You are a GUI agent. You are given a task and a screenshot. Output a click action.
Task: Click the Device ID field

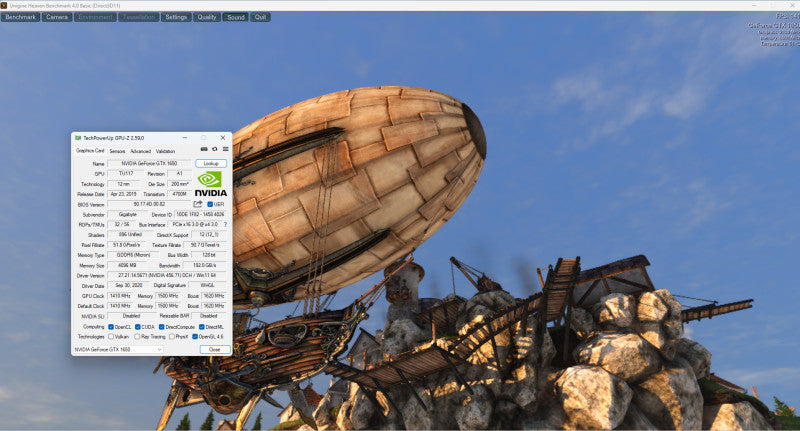(x=200, y=214)
